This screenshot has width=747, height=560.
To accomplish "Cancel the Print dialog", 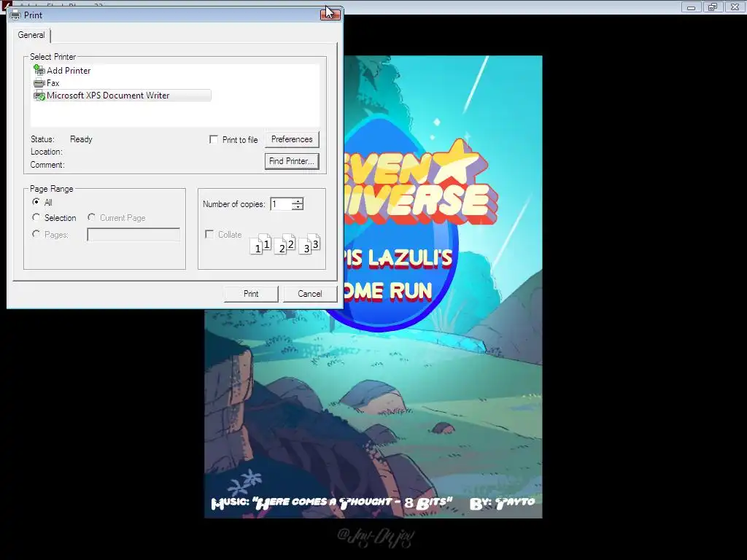I will [x=309, y=294].
